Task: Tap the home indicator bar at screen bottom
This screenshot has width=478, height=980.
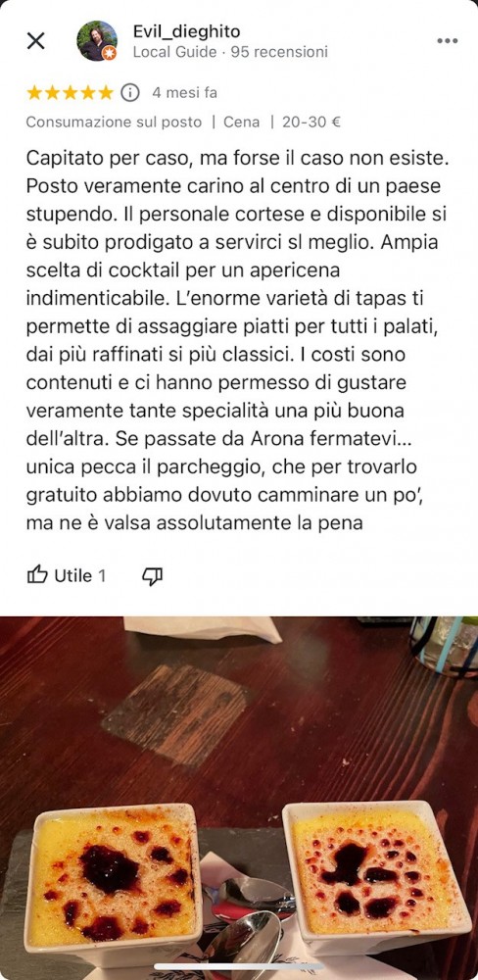Action: 239,966
